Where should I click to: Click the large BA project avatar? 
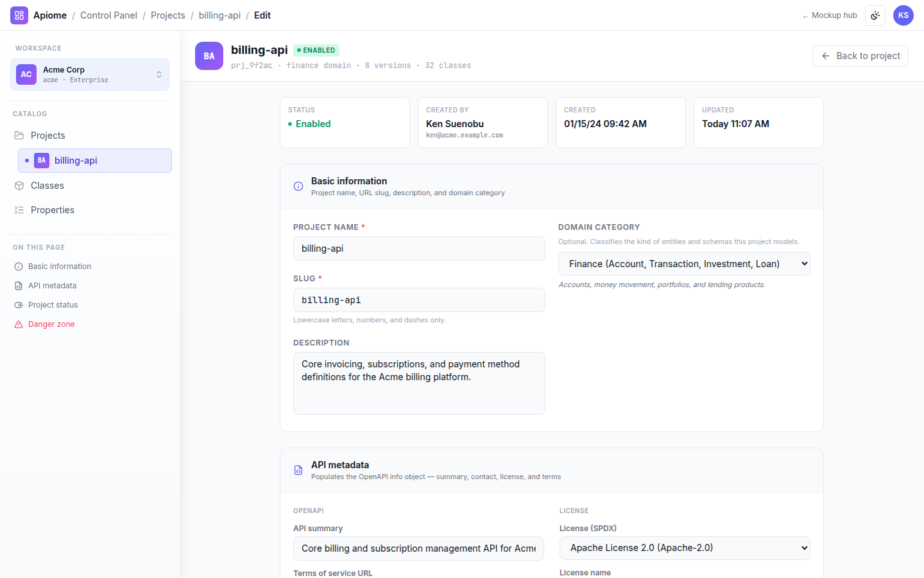click(x=209, y=56)
